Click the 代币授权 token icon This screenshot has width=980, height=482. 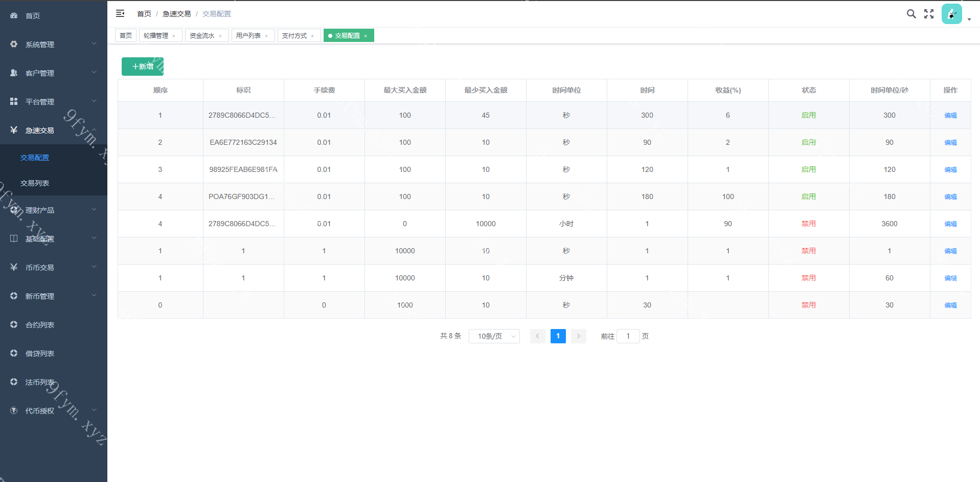pos(14,410)
